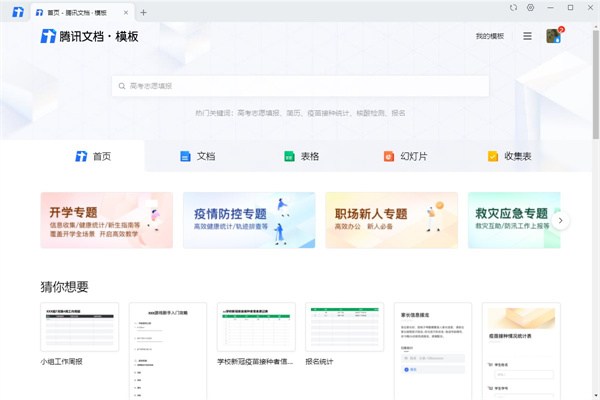Select 疫苗接种统计 hot keyword
The width and height of the screenshot is (600, 400).
pos(328,113)
